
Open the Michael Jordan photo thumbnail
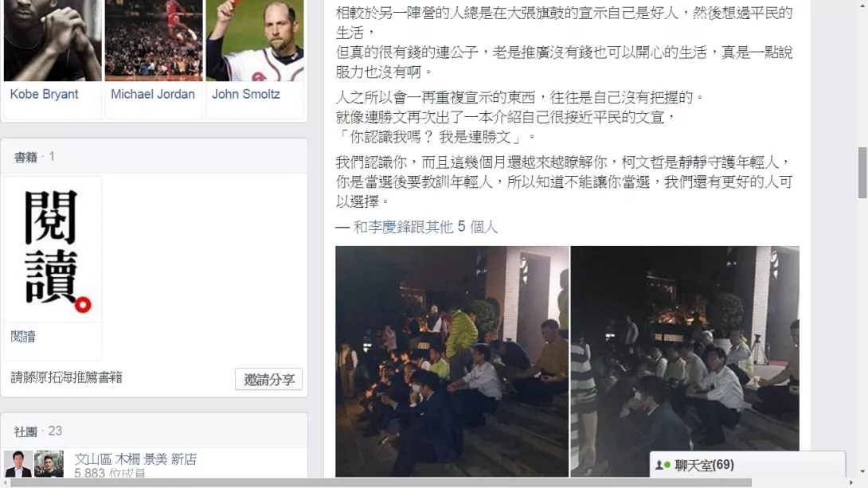tap(154, 41)
